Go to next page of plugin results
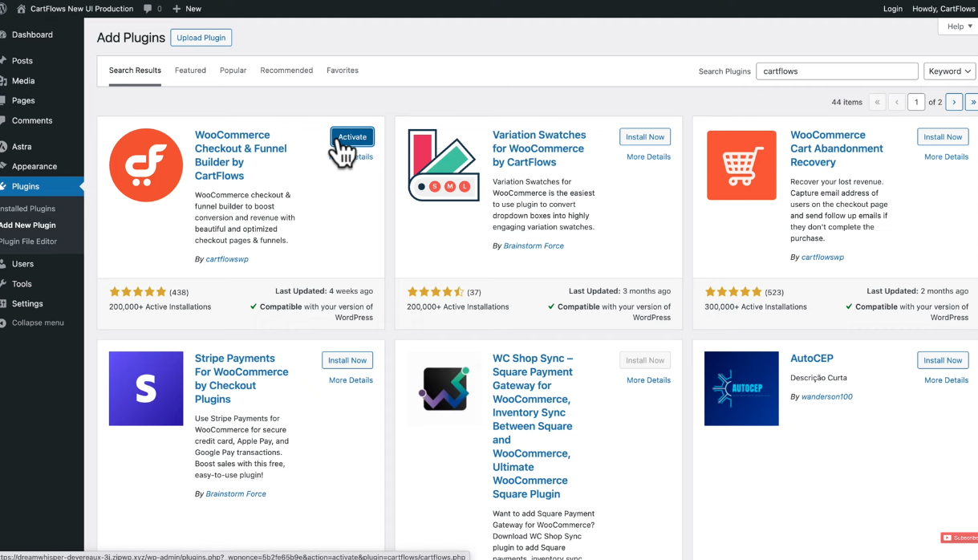This screenshot has height=560, width=978. tap(953, 102)
